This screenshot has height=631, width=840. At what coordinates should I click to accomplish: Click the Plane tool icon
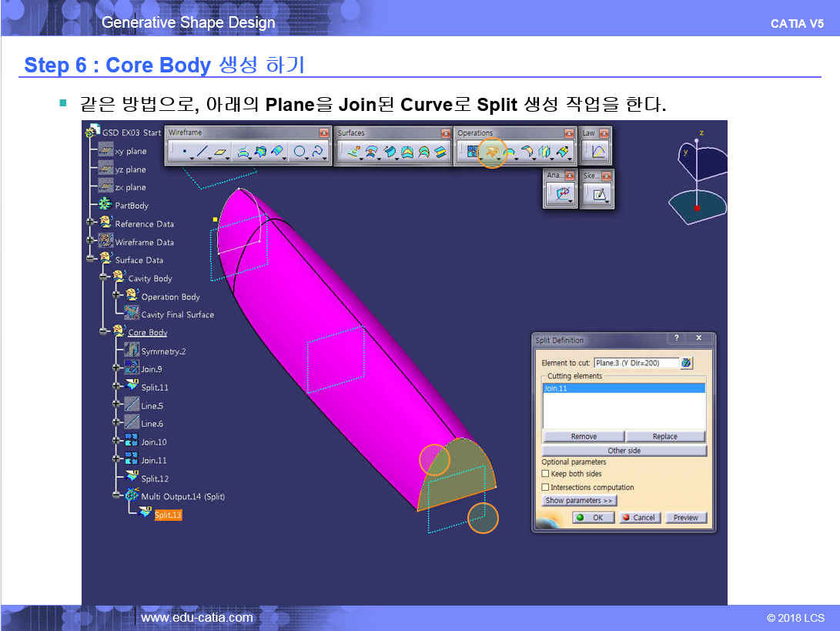click(x=221, y=153)
